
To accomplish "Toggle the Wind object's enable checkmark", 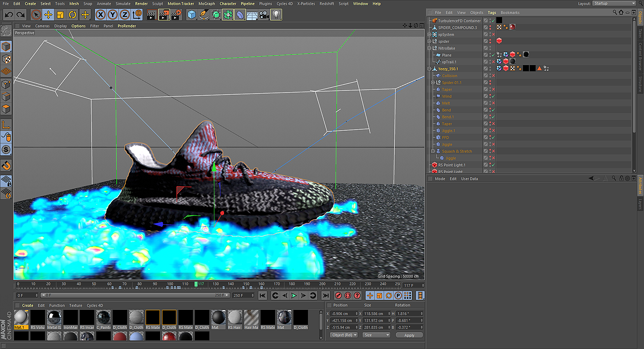I will click(493, 96).
